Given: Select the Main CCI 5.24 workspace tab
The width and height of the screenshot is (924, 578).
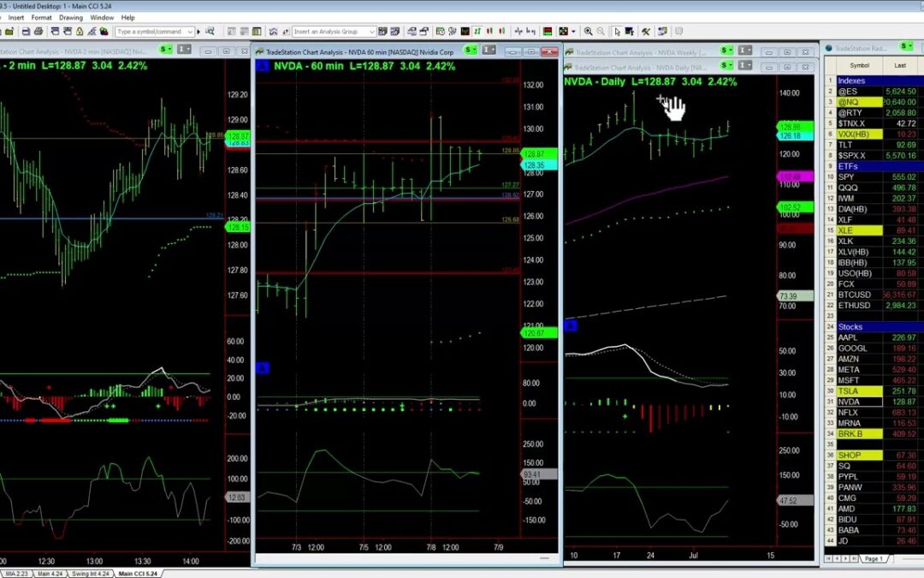Looking at the screenshot, I should click(x=138, y=573).
